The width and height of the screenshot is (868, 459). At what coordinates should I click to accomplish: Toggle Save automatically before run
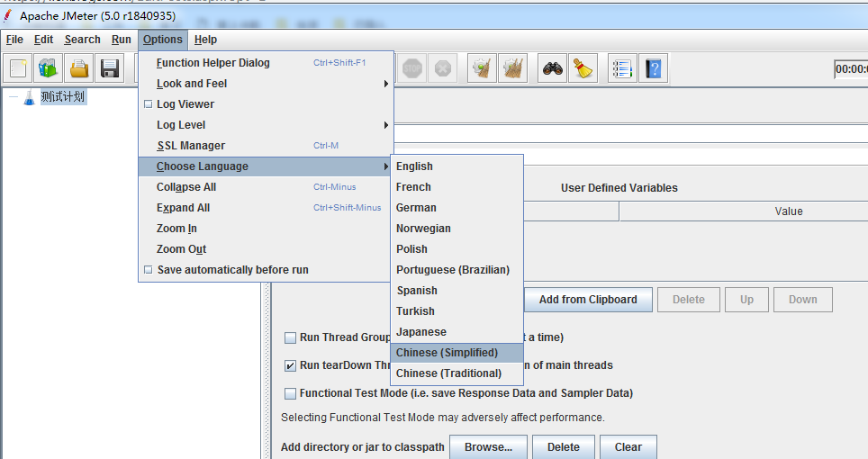(148, 270)
